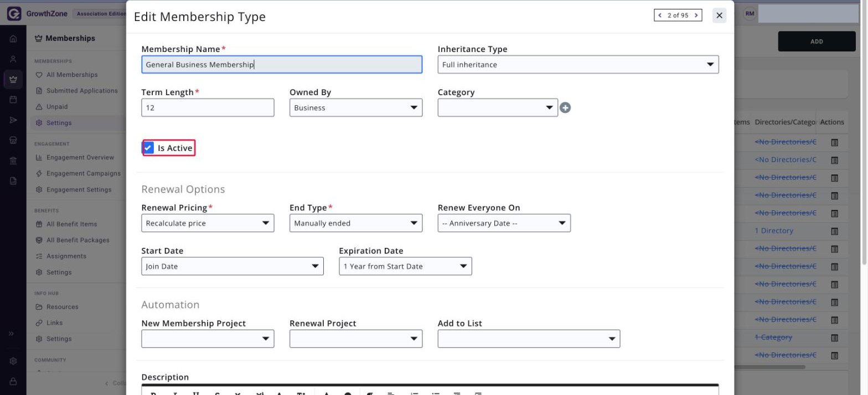This screenshot has height=395, width=868.
Task: Open Settings under the Benefits section
Action: (x=59, y=272)
